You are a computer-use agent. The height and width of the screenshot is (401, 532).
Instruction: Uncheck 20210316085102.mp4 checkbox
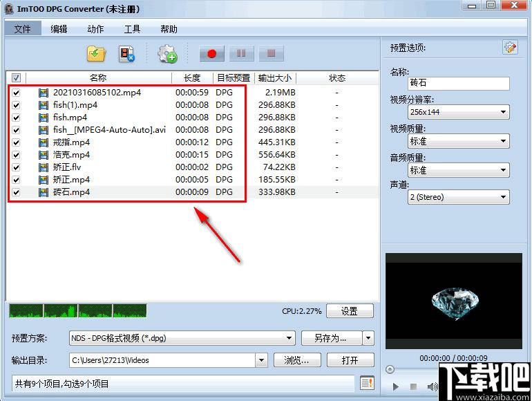tap(16, 93)
